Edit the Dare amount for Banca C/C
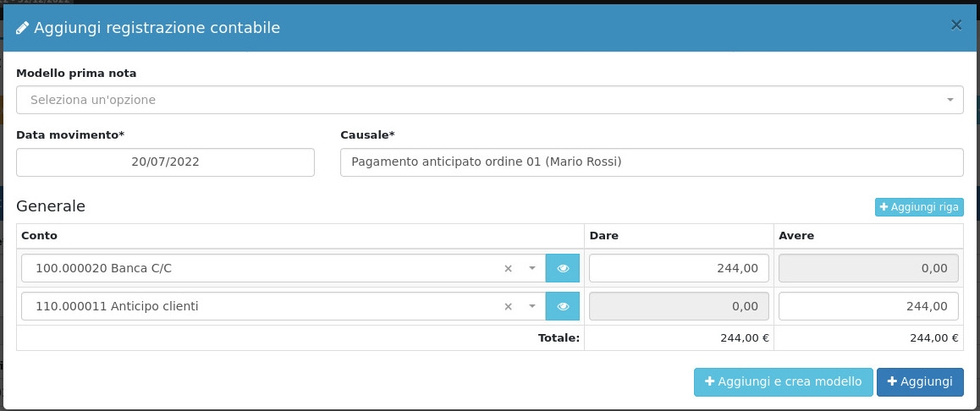Image resolution: width=980 pixels, height=411 pixels. click(679, 268)
